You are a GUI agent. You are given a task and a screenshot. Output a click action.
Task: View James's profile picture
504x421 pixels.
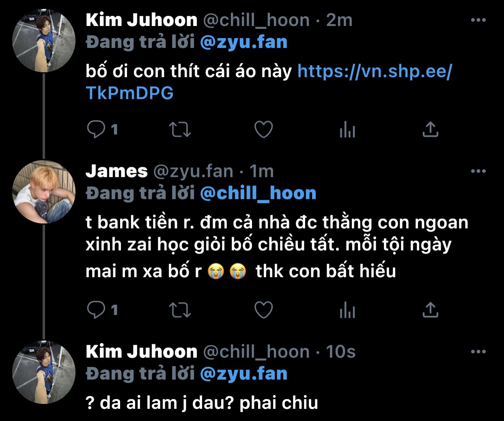[44, 192]
